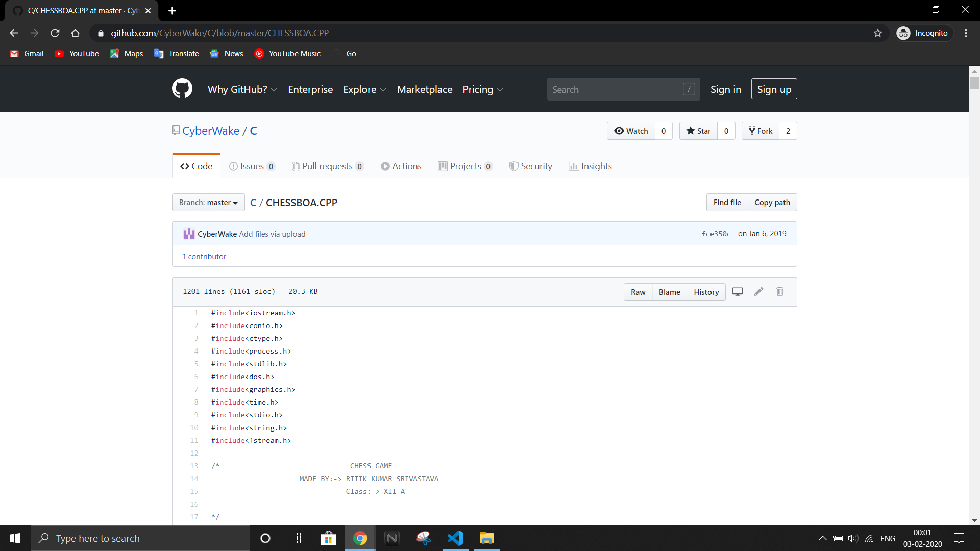Open the Code tab
The image size is (980, 551).
pyautogui.click(x=196, y=166)
